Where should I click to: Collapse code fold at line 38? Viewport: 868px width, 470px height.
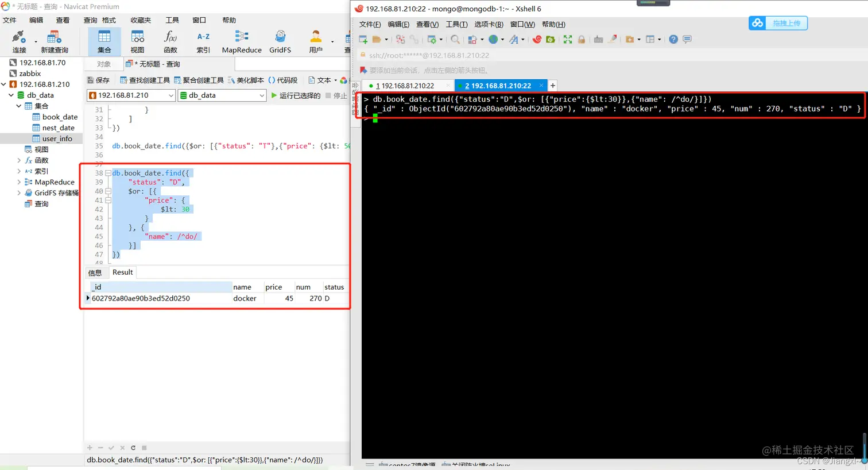click(108, 173)
